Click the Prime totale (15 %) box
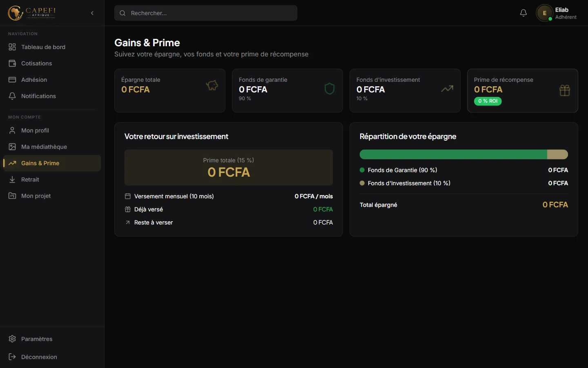 (x=229, y=168)
